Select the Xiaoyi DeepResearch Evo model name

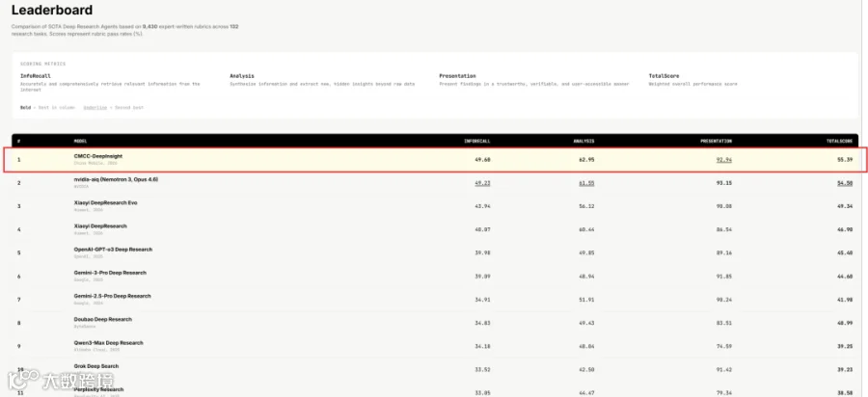(105, 202)
